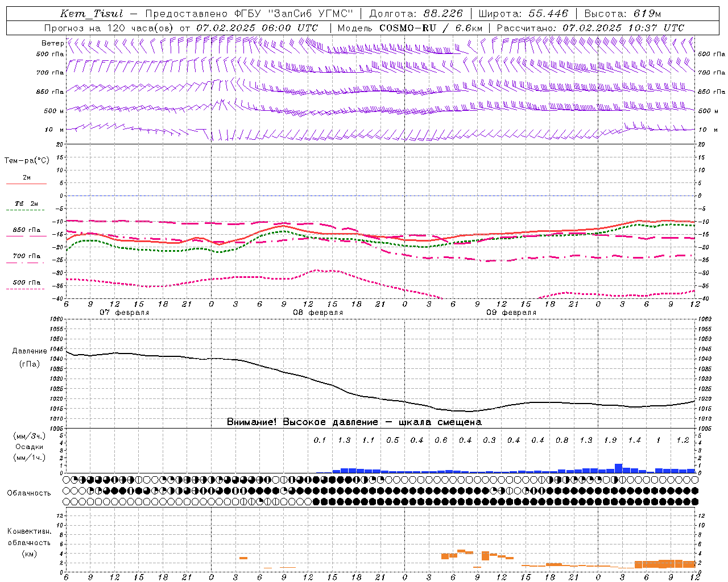This screenshot has height=582, width=728.
Task: Click the Ветер panel label
Action: point(53,43)
